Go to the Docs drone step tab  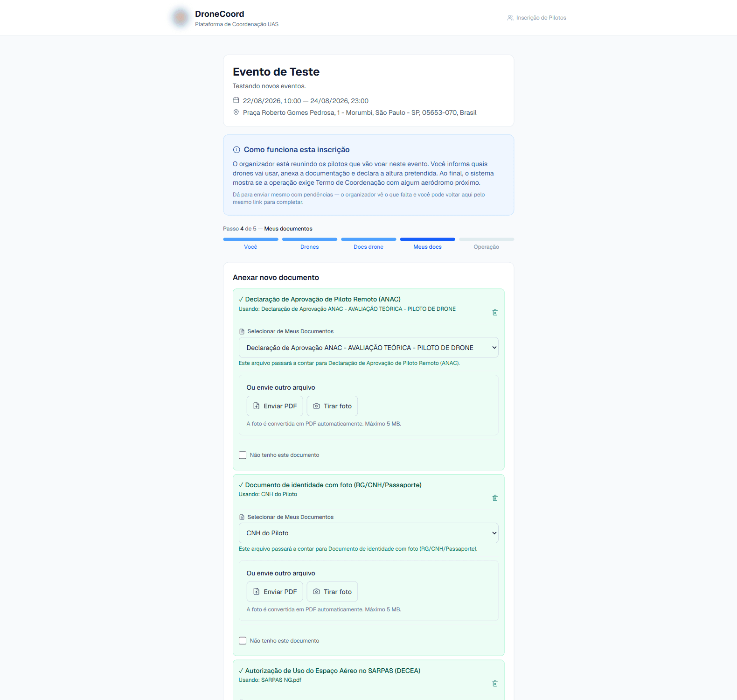(x=368, y=247)
